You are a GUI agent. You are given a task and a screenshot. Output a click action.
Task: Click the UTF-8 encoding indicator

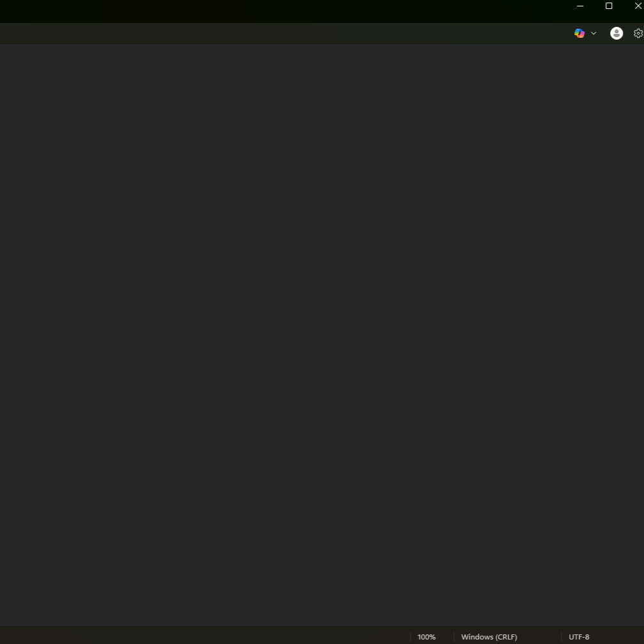tap(579, 636)
